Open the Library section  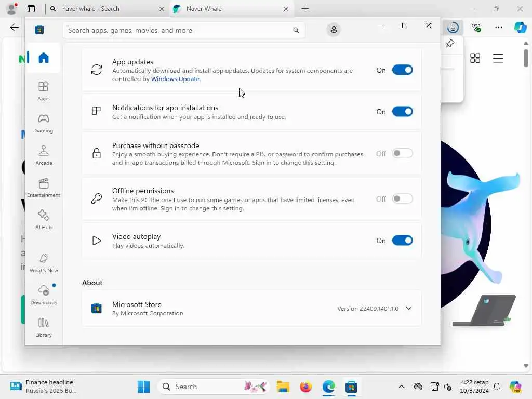tap(44, 328)
